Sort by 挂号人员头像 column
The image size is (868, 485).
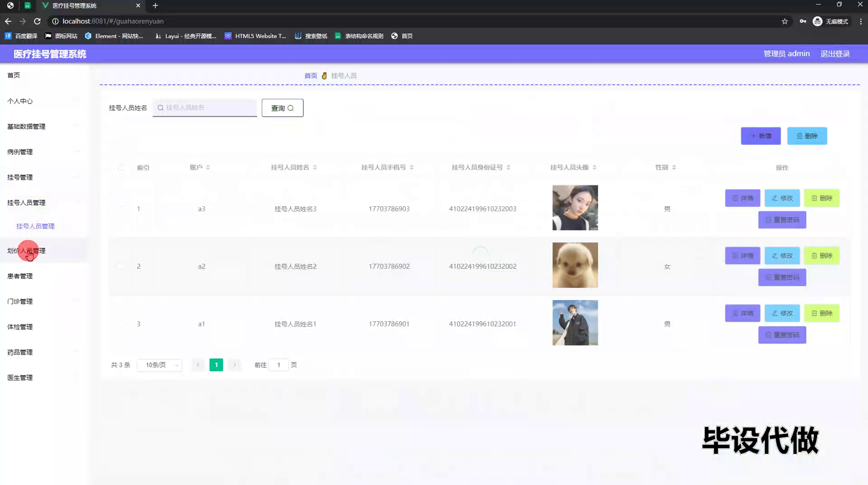[x=594, y=167]
